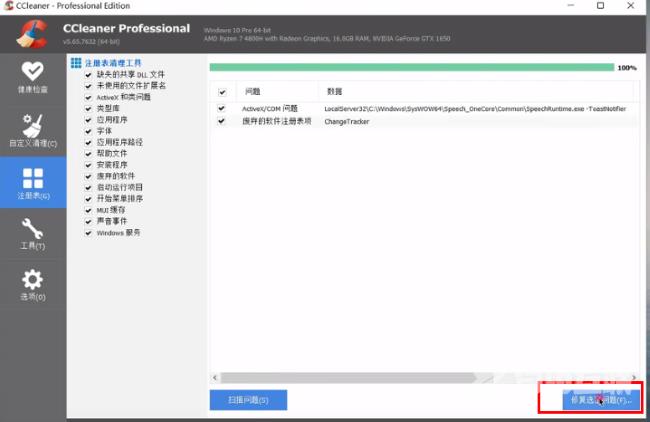The width and height of the screenshot is (650, 422).
Task: Toggle the MUI 缓存 checkbox
Action: pos(88,211)
